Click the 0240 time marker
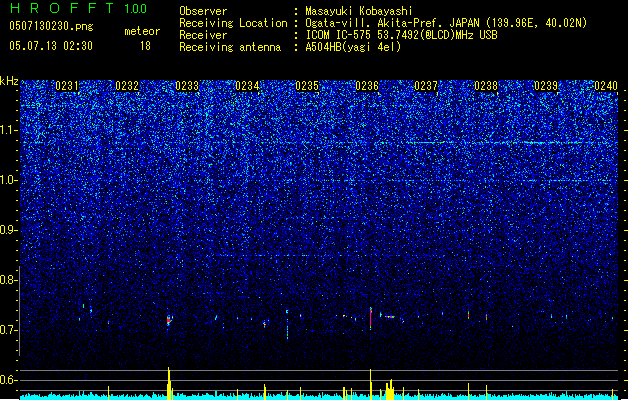This screenshot has width=629, height=400. tap(606, 86)
